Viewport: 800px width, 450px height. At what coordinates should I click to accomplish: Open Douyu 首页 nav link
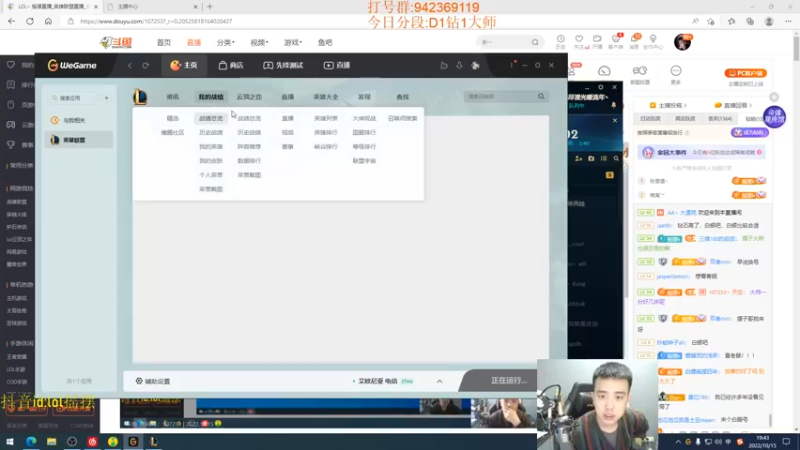click(x=164, y=42)
